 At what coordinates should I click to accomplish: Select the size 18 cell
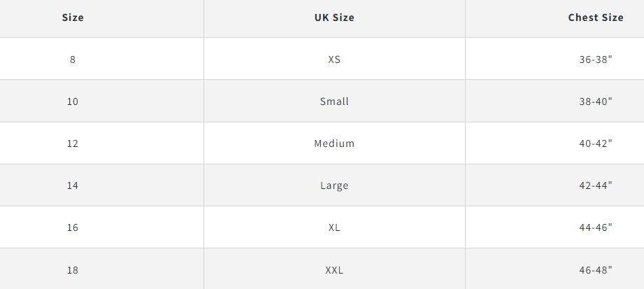click(x=73, y=269)
